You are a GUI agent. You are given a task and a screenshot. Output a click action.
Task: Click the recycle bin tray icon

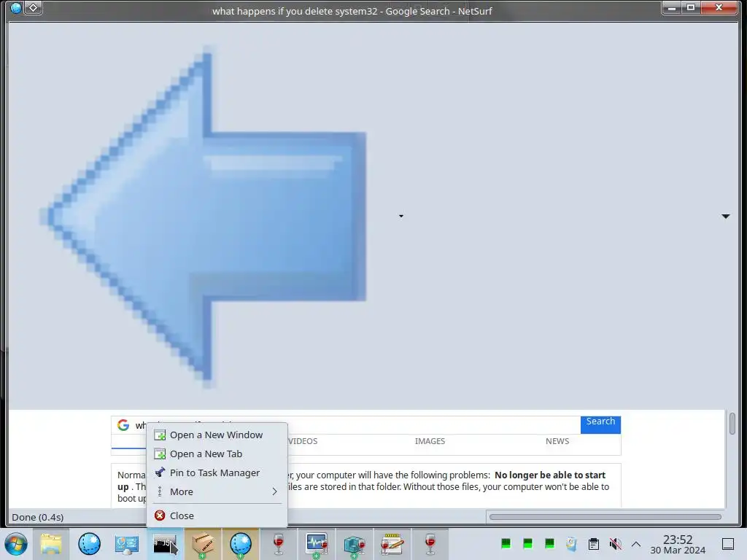(571, 543)
